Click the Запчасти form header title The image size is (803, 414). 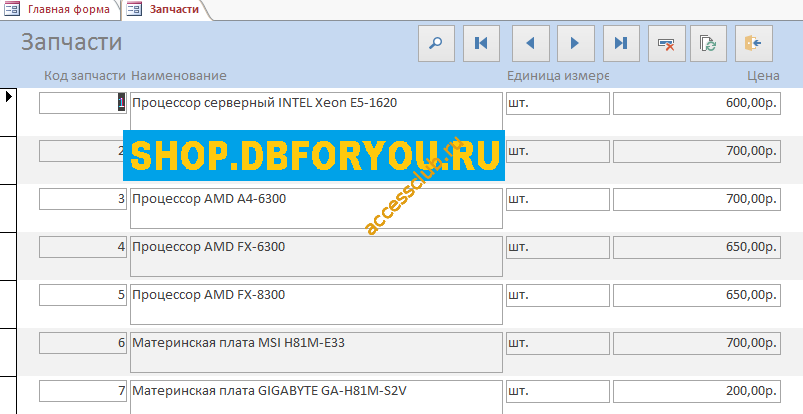[x=71, y=42]
